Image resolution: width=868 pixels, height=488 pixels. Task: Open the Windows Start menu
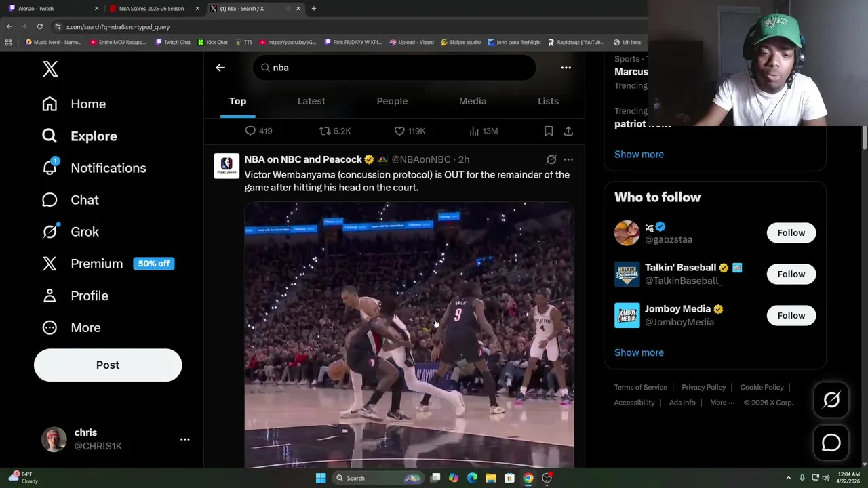[321, 478]
